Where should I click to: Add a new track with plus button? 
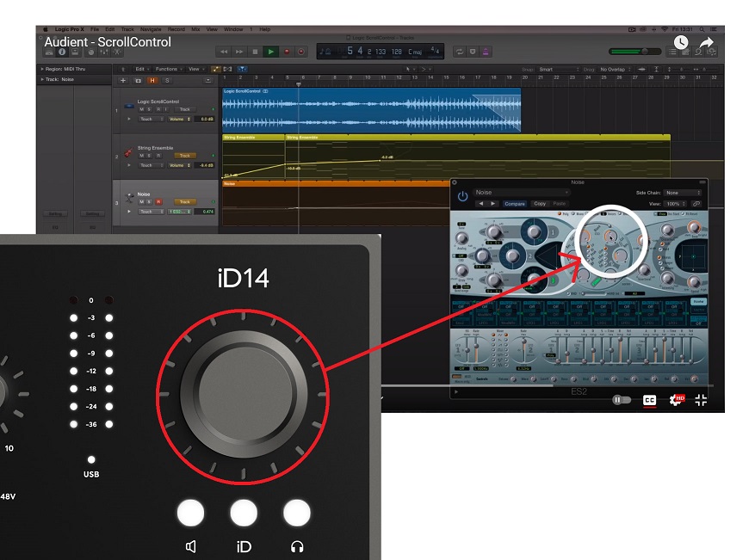[123, 80]
